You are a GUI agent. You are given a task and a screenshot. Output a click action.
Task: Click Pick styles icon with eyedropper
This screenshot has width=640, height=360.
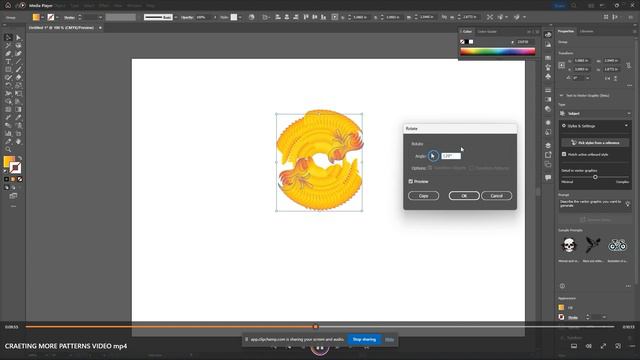click(x=573, y=142)
